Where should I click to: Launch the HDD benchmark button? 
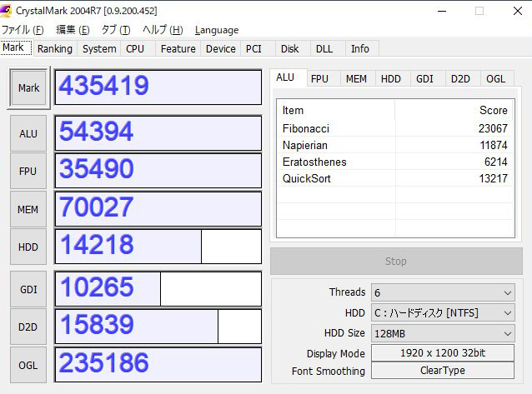pyautogui.click(x=28, y=247)
